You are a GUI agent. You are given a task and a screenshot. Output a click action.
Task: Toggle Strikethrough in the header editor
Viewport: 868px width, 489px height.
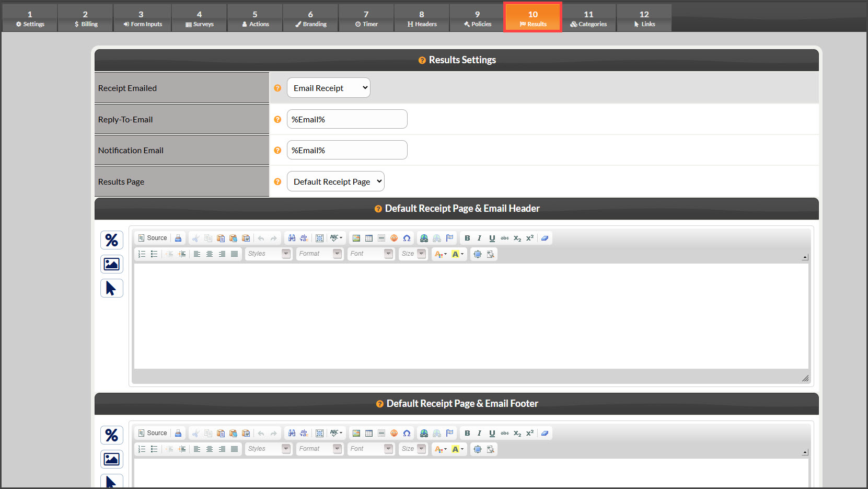coord(504,238)
